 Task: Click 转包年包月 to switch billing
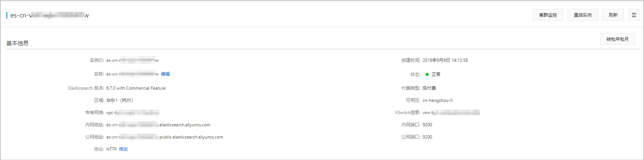coord(617,39)
